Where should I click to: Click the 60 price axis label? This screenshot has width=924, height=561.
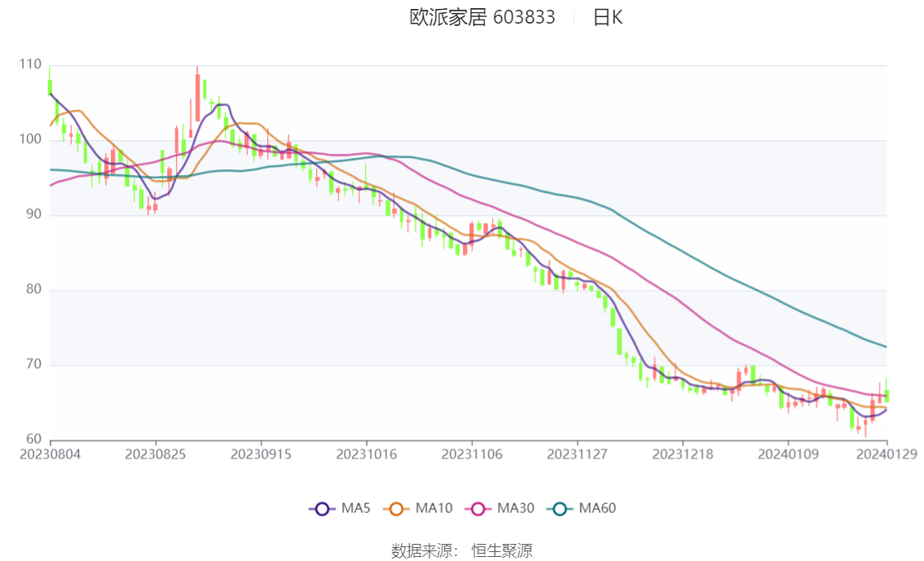[33, 439]
